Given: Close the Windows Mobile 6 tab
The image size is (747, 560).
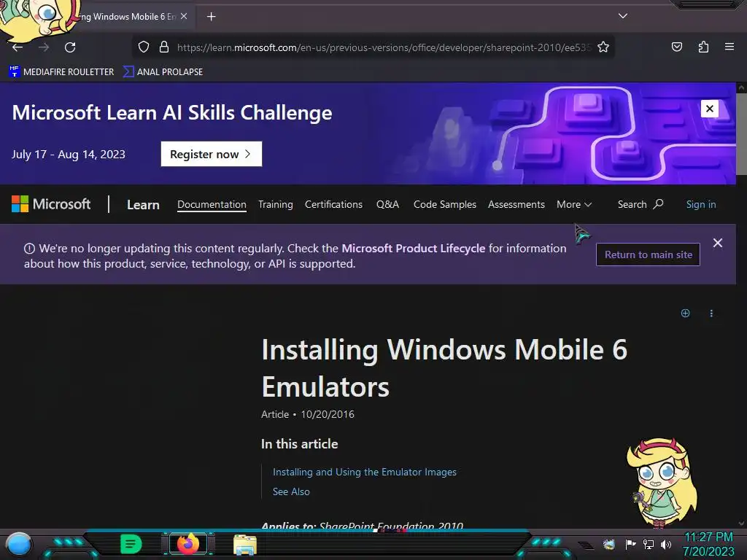Looking at the screenshot, I should [x=184, y=16].
